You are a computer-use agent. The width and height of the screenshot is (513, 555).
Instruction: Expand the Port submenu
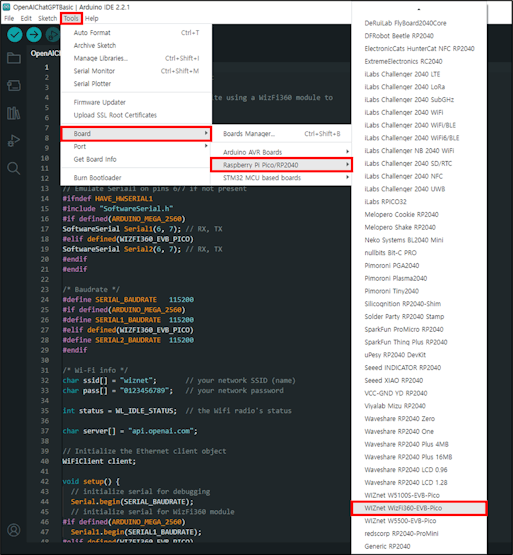[136, 147]
